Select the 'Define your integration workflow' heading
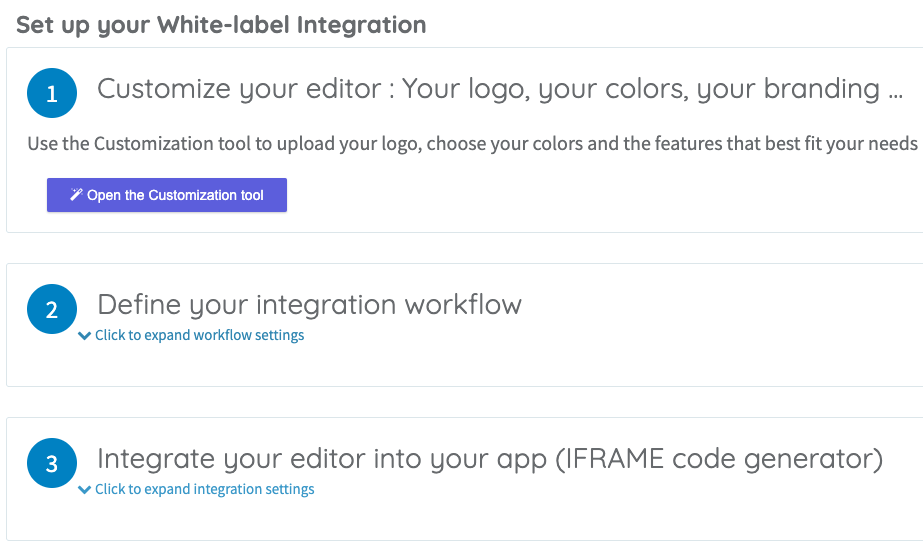923x552 pixels. [x=309, y=305]
